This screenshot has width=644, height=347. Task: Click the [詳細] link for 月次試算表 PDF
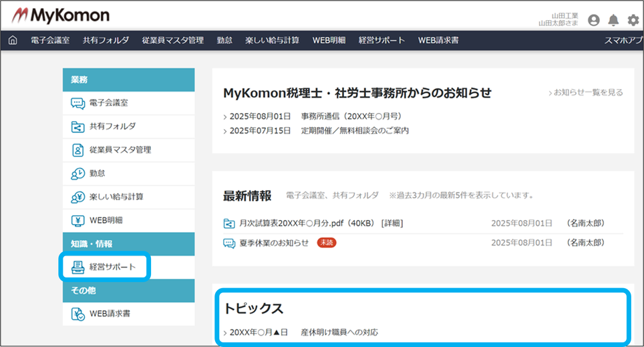[x=392, y=223]
